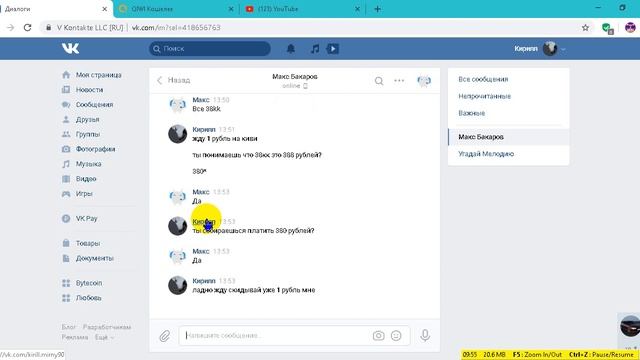Reload the page with refresh icon
This screenshot has height=360, width=640.
pos(27,27)
